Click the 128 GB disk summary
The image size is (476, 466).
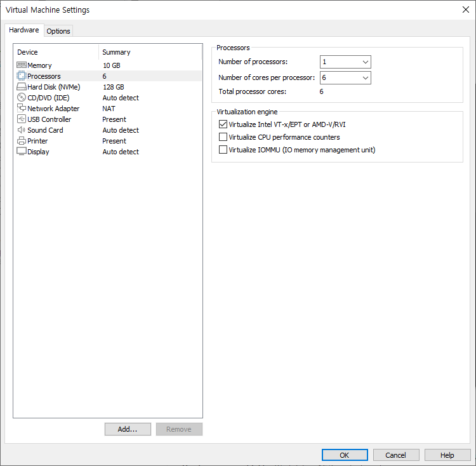tap(113, 87)
